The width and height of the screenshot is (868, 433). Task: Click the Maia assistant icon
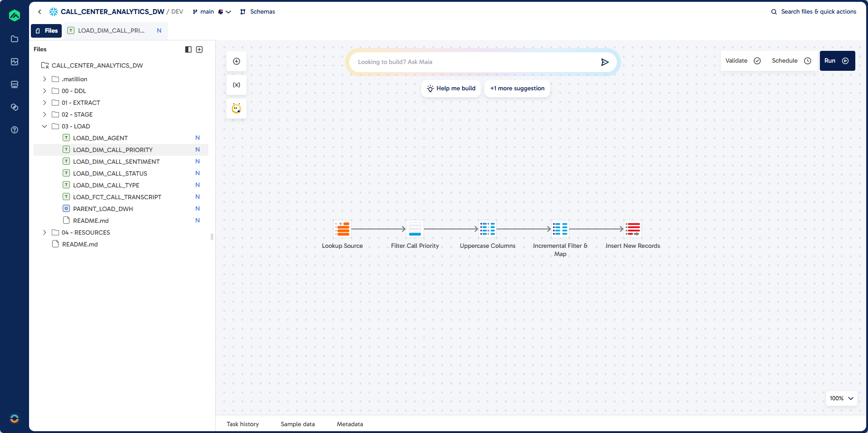(x=237, y=108)
